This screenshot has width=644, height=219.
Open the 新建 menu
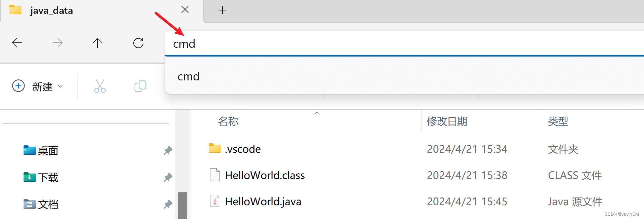click(x=37, y=86)
